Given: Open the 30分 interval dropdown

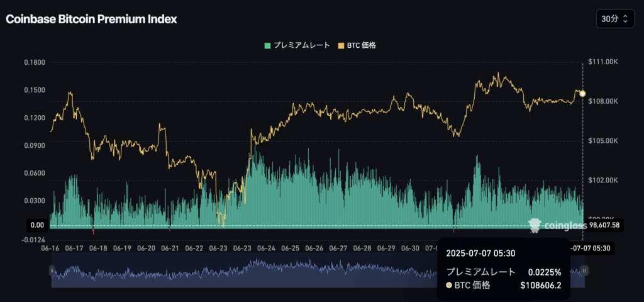Looking at the screenshot, I should click(614, 19).
